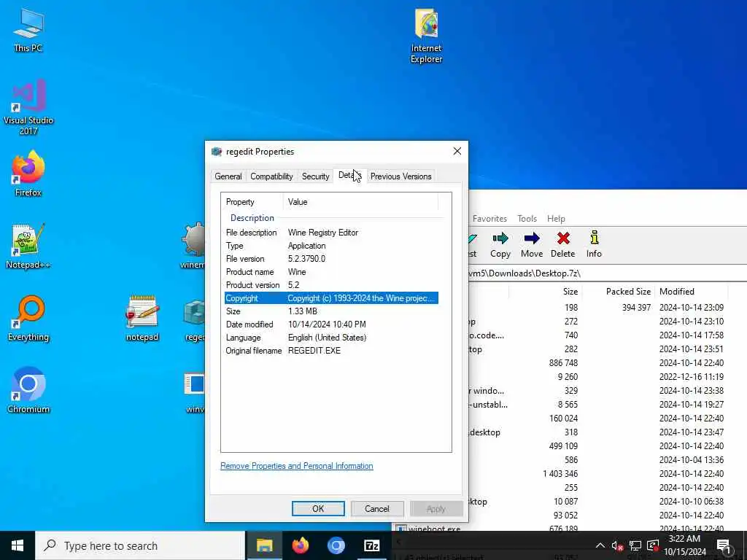Open the Windows Start menu
Image resolution: width=747 pixels, height=560 pixels.
click(x=18, y=545)
